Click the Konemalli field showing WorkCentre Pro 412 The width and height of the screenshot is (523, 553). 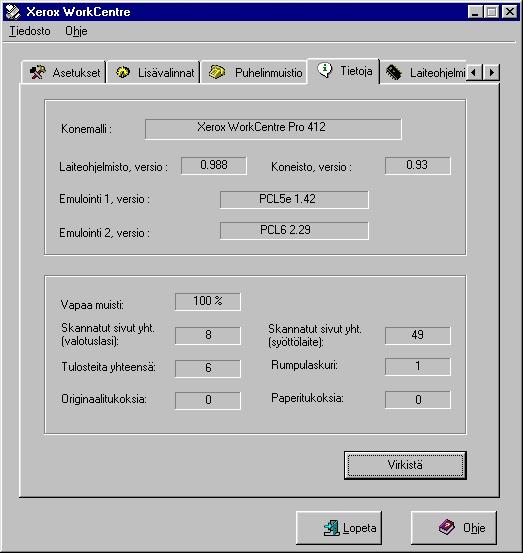coord(273,129)
